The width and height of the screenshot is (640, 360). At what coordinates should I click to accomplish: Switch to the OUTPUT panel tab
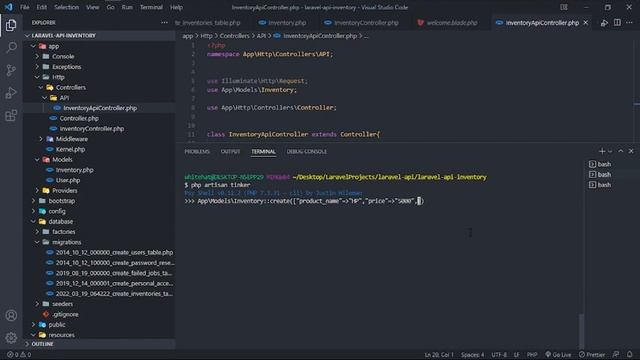tap(230, 151)
